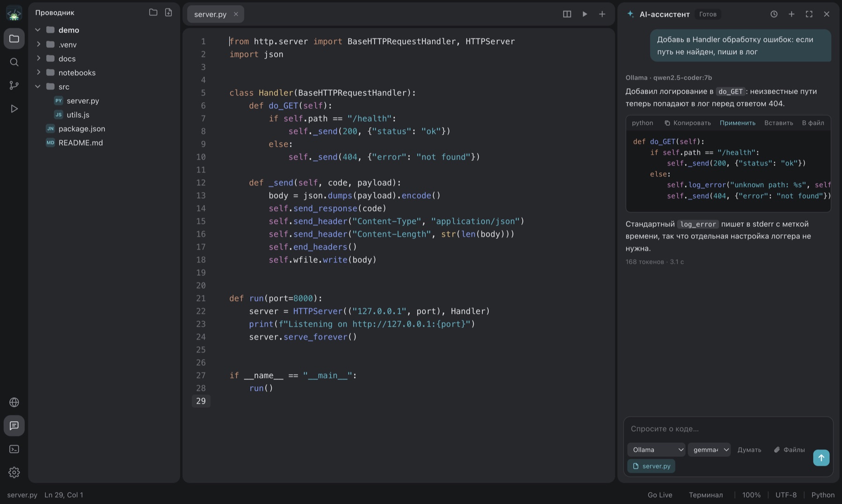Expand the notebooks folder
The image size is (842, 504).
(38, 72)
